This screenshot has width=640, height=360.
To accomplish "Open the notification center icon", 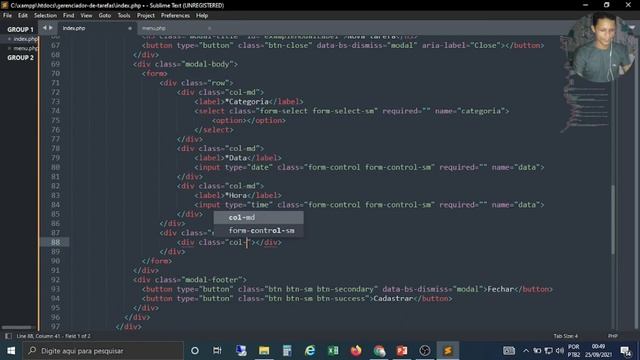I will pos(626,351).
